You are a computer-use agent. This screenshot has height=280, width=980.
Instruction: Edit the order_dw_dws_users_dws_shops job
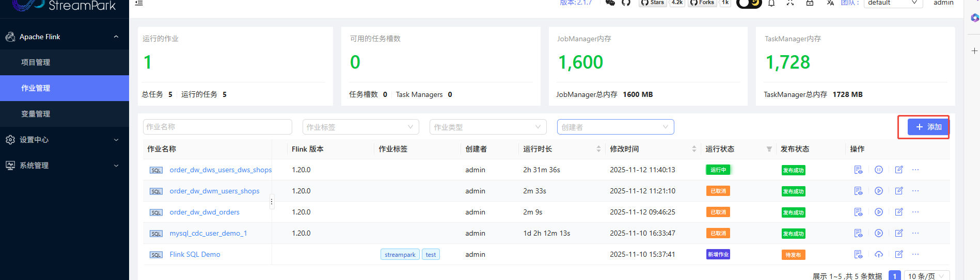point(899,170)
